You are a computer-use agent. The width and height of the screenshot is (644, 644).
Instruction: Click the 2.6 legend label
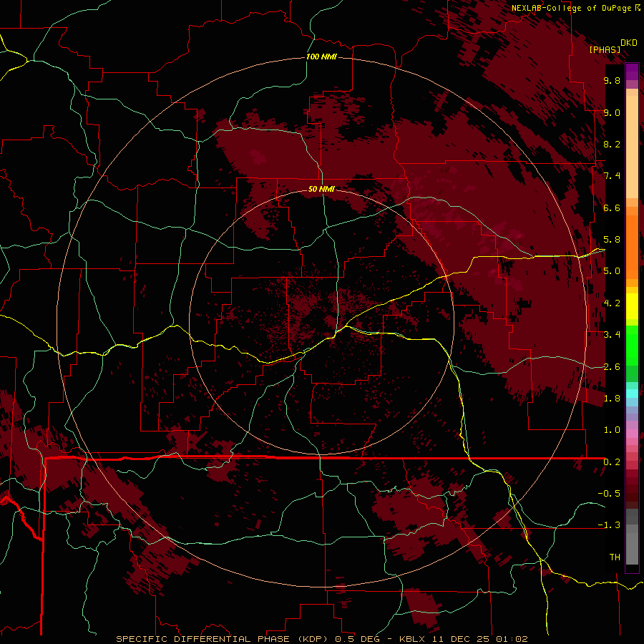click(x=612, y=367)
